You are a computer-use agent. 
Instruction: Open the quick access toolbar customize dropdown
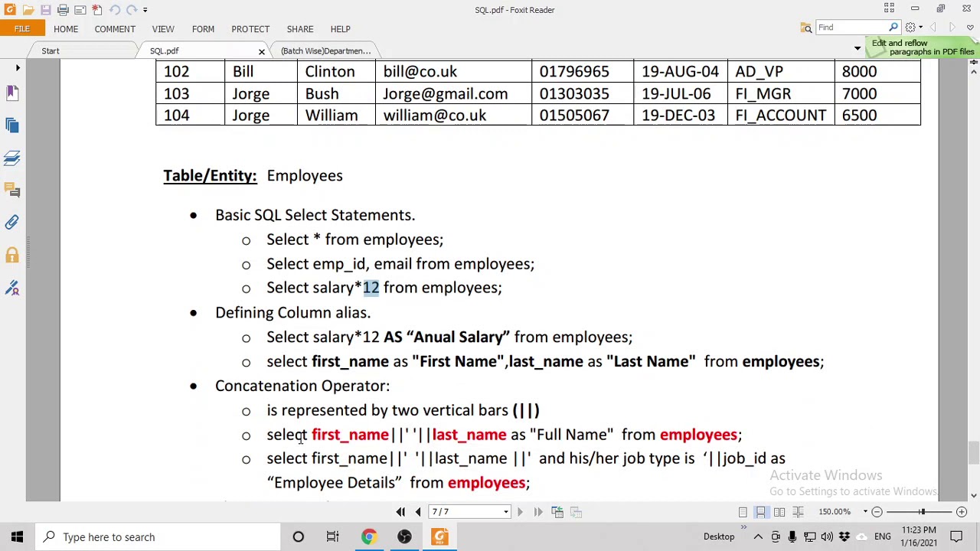coord(145,10)
